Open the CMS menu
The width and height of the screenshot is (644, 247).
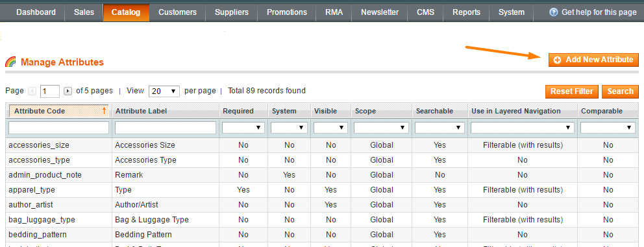tap(425, 12)
